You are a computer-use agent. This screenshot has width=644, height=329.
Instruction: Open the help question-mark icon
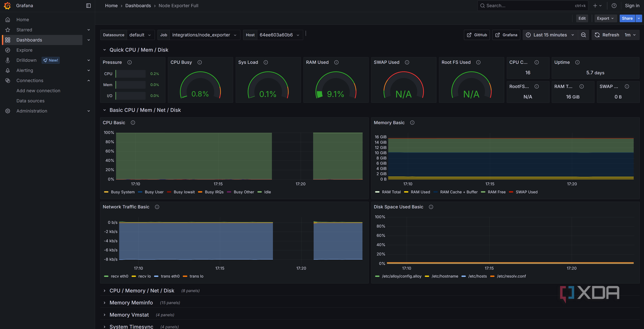point(614,5)
